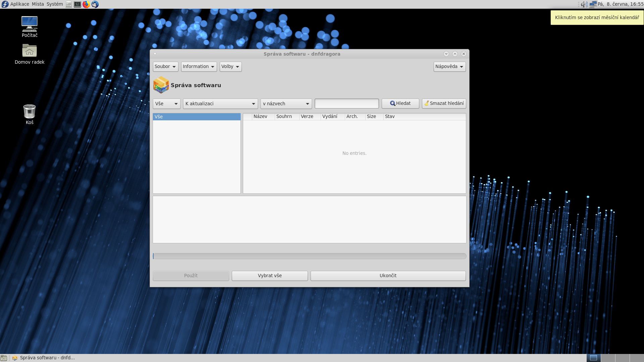
Task: Open the K aktualizaci filter dropdown
Action: click(x=220, y=104)
